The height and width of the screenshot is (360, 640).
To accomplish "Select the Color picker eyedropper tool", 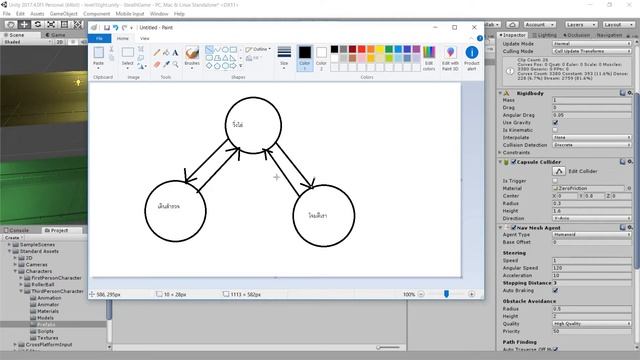I will click(x=166, y=64).
